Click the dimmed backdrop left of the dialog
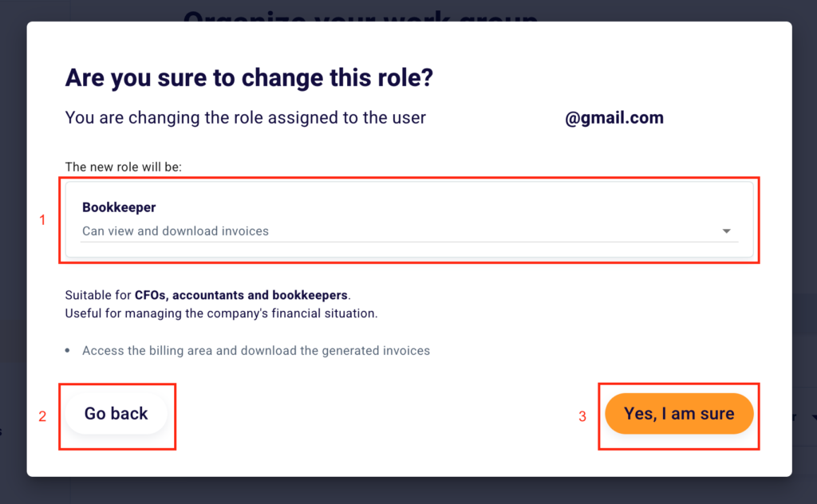The height and width of the screenshot is (504, 817). tap(12, 239)
